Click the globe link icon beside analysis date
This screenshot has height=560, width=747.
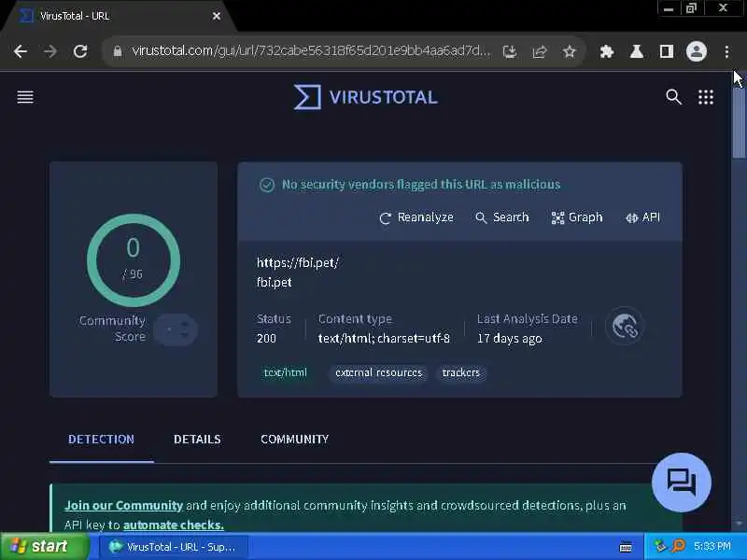coord(625,327)
